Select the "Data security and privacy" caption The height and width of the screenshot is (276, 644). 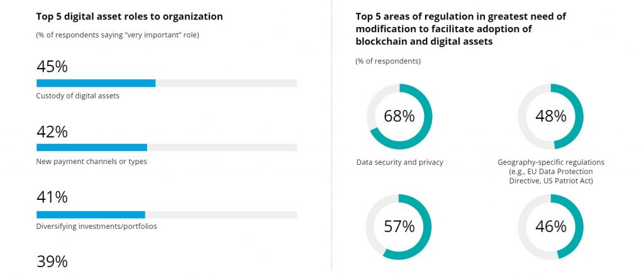tap(399, 162)
